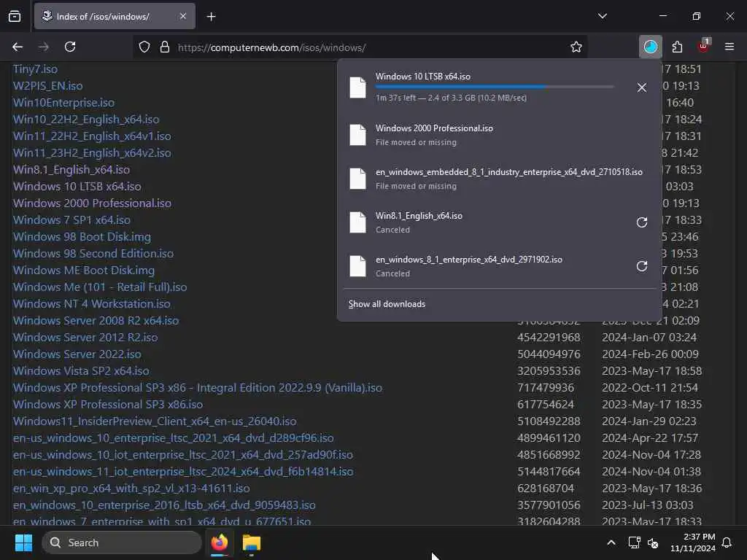Select en_windows_embedded_8_1_industry download entry

[x=499, y=179]
